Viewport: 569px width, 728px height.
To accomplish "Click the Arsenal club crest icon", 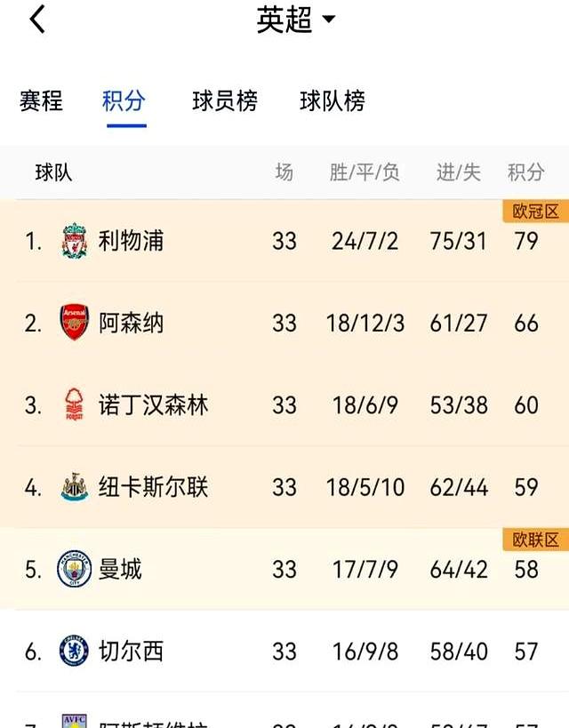I will pyautogui.click(x=75, y=321).
